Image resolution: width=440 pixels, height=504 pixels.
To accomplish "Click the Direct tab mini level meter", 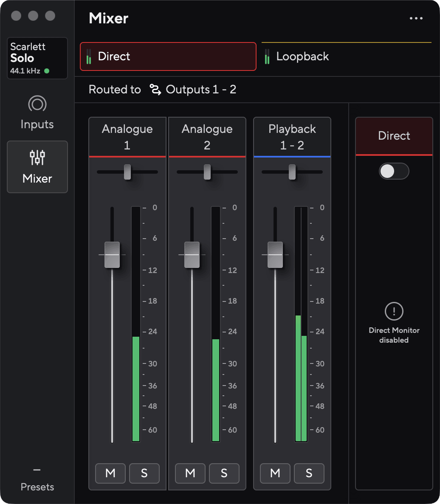I will 89,56.
